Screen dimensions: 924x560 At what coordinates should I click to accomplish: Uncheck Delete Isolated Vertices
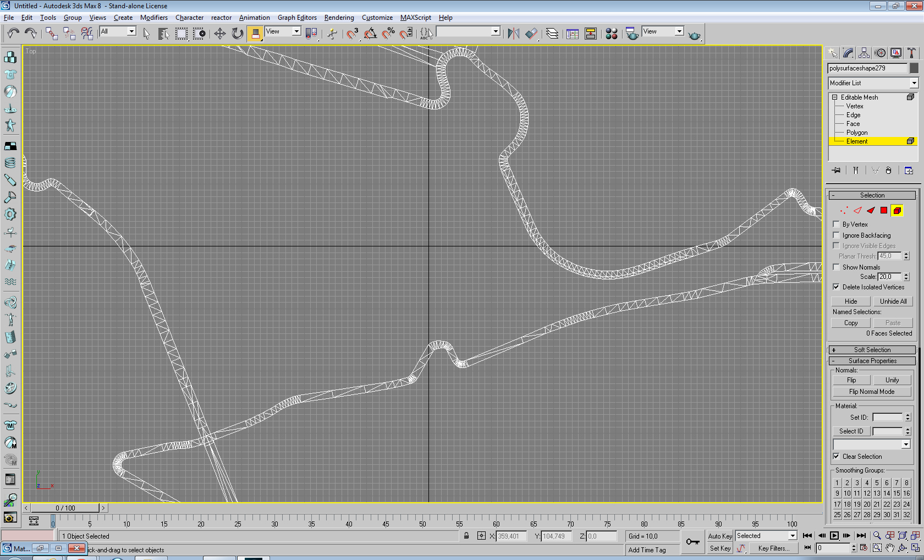click(837, 287)
